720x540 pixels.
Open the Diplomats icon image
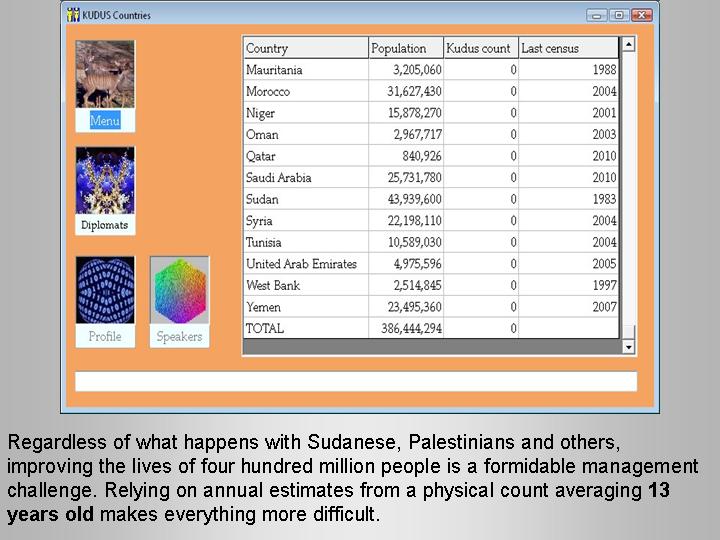[x=105, y=181]
